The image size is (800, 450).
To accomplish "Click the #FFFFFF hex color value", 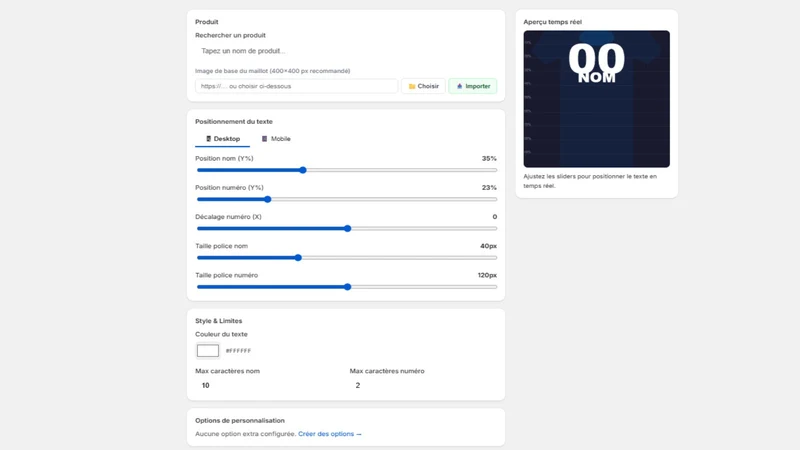I will tap(238, 351).
